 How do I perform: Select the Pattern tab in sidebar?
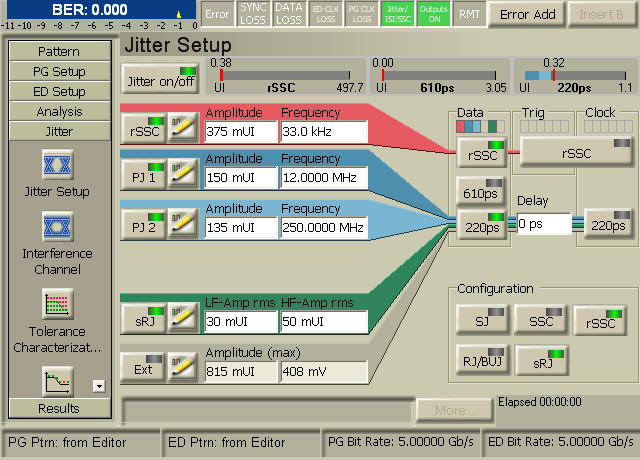tap(59, 51)
